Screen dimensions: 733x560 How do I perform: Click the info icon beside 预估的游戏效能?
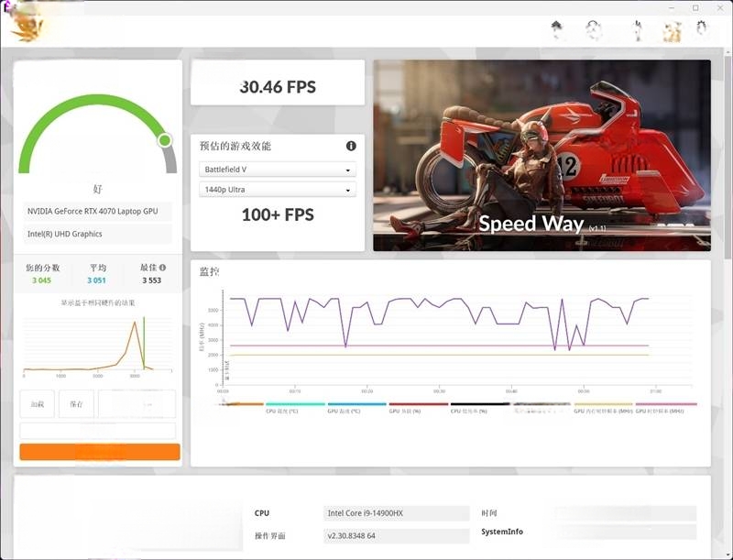click(x=351, y=146)
